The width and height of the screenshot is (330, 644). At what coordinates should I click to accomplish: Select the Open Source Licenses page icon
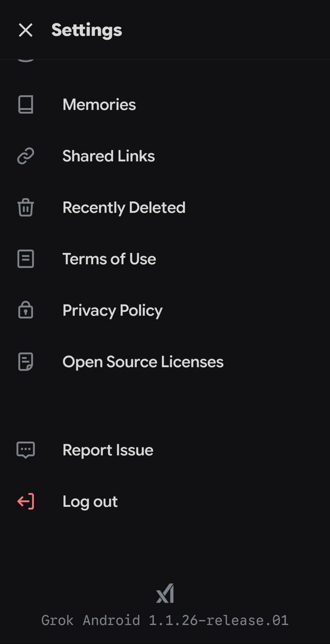point(25,362)
